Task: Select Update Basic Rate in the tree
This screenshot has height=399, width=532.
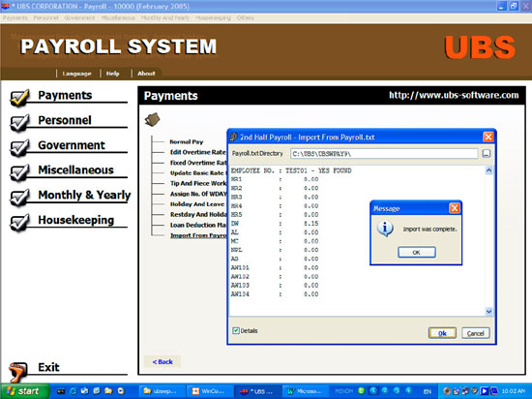Action: 198,172
